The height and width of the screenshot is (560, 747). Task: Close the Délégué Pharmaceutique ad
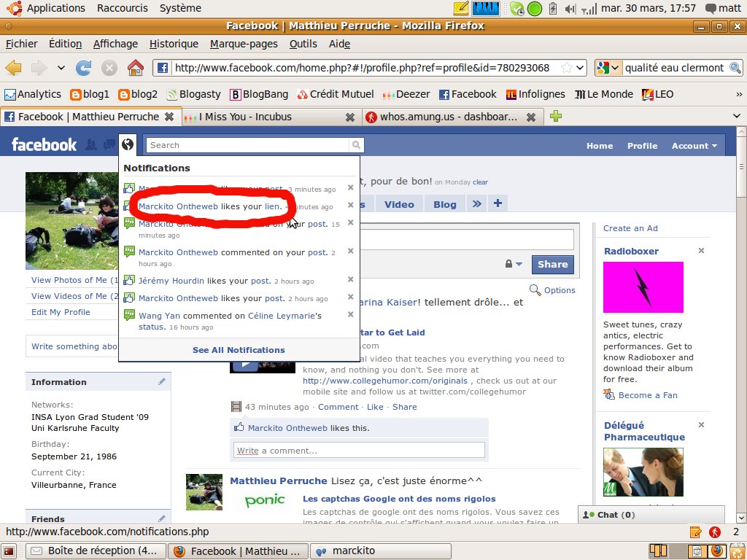click(x=701, y=425)
